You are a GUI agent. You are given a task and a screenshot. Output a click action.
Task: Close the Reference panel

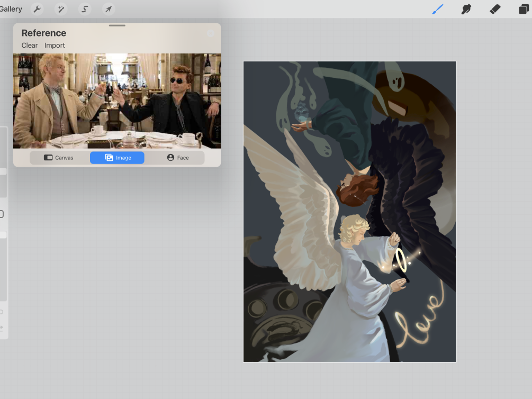(210, 33)
